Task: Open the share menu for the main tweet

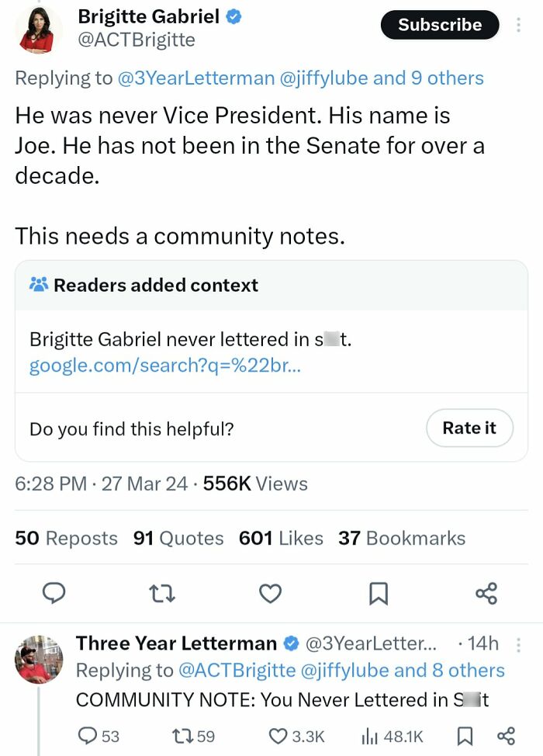Action: coord(486,593)
